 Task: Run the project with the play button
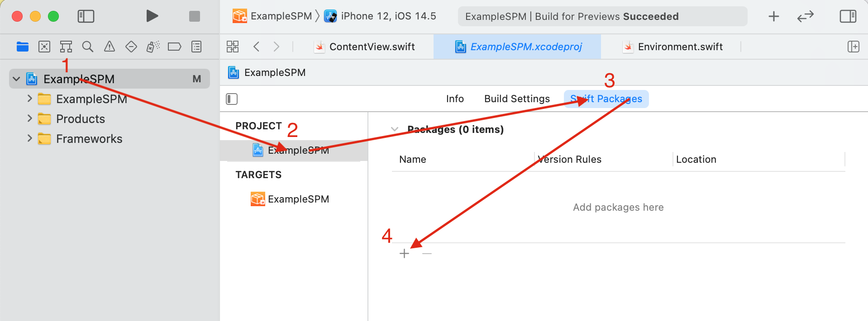(152, 16)
